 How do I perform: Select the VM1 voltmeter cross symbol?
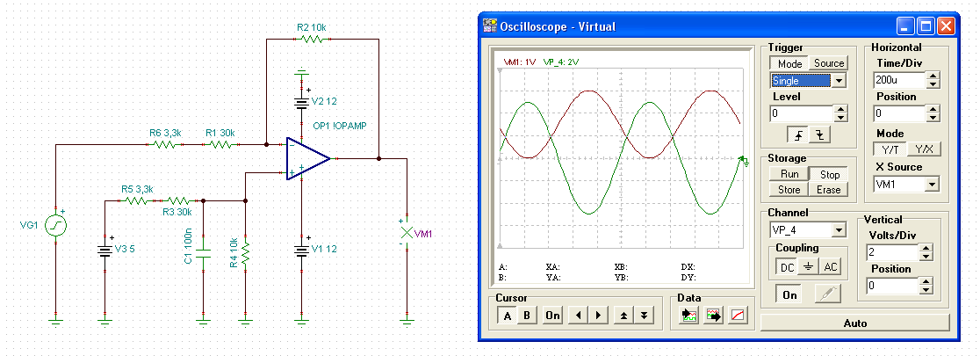(407, 232)
